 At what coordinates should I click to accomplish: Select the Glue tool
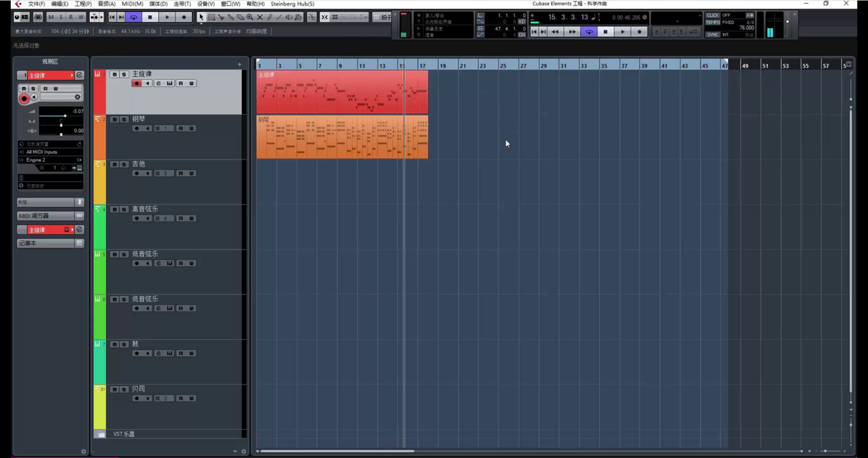(x=231, y=17)
